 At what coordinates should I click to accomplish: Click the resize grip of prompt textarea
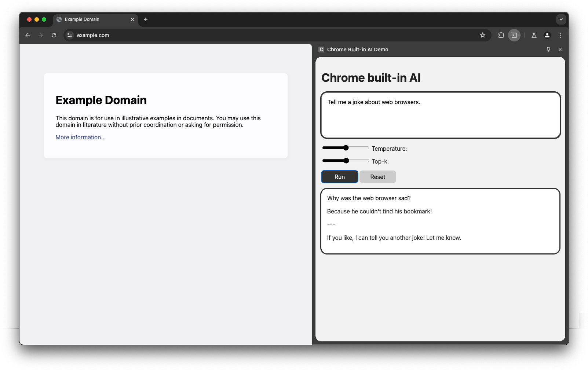[x=558, y=136]
